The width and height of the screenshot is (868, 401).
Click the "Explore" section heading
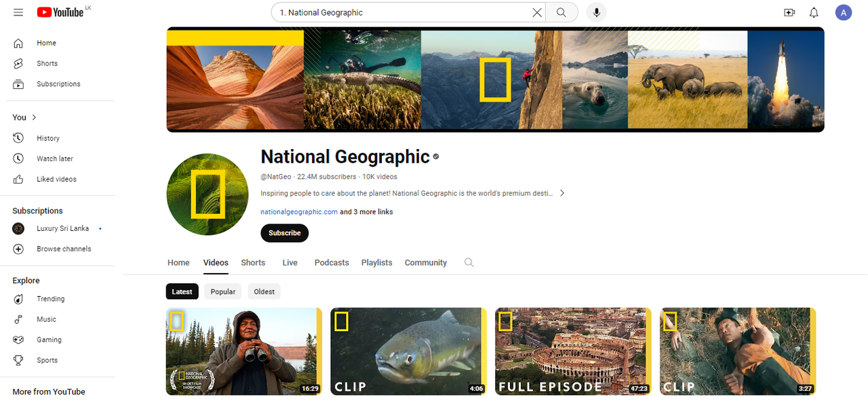pyautogui.click(x=26, y=280)
